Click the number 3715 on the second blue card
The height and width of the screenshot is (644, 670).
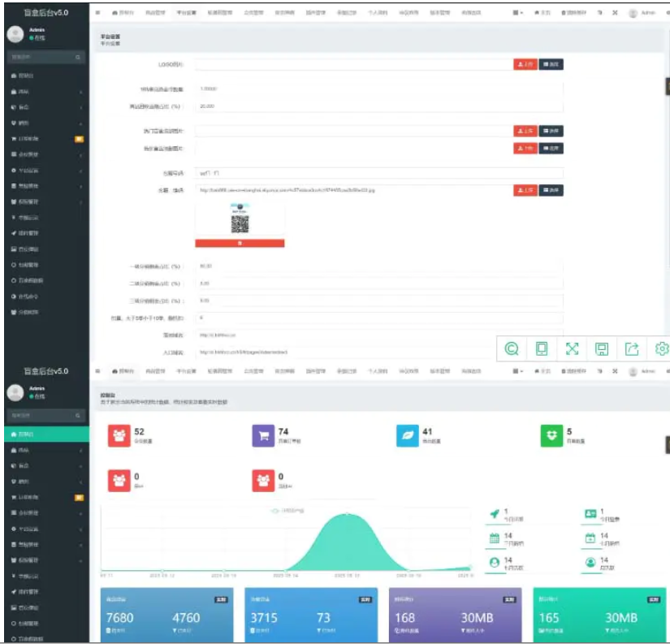(264, 618)
